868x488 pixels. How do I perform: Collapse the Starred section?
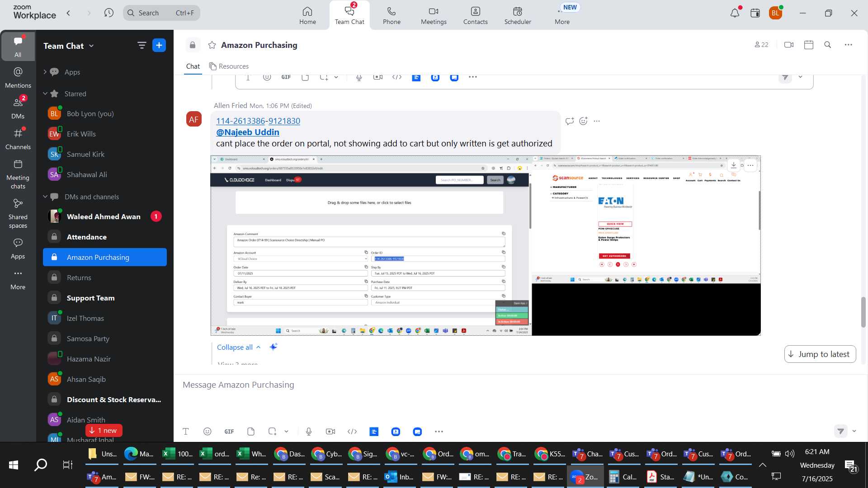pyautogui.click(x=45, y=94)
